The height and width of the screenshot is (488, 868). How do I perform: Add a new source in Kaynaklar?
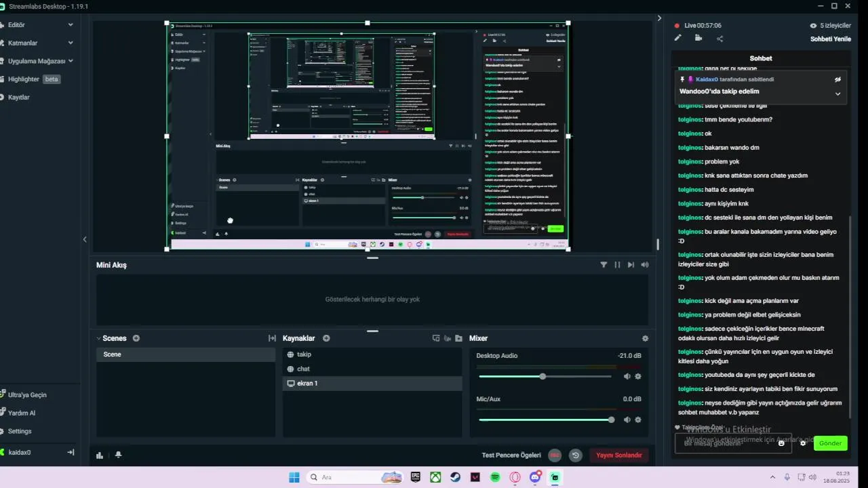[x=326, y=338]
